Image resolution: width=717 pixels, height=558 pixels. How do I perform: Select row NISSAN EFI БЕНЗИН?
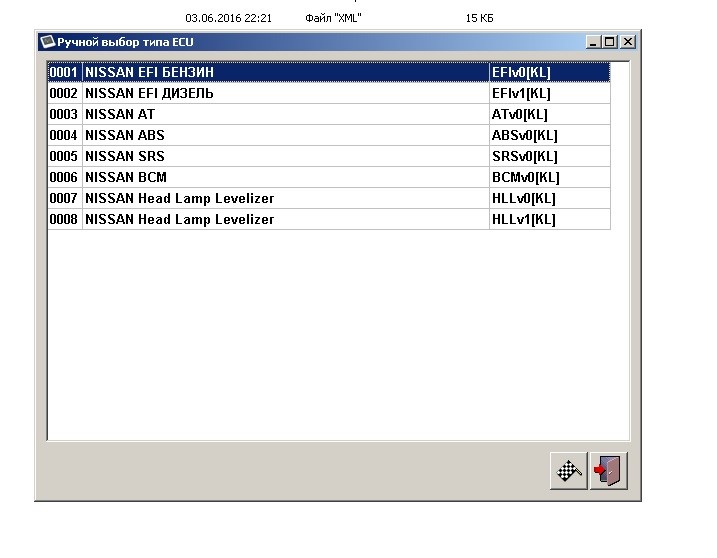(329, 72)
